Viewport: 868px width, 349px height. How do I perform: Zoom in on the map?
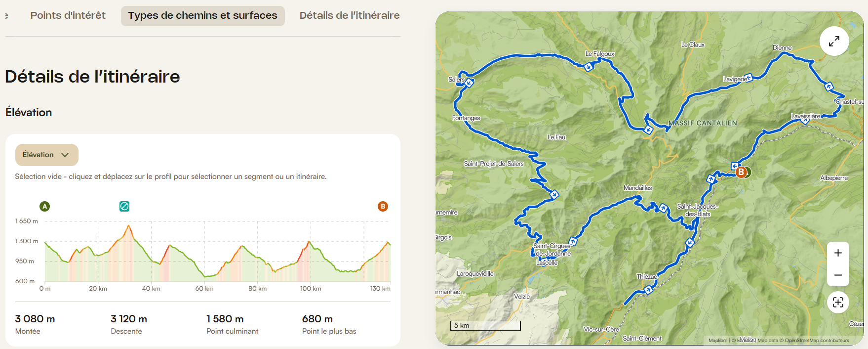(x=838, y=253)
